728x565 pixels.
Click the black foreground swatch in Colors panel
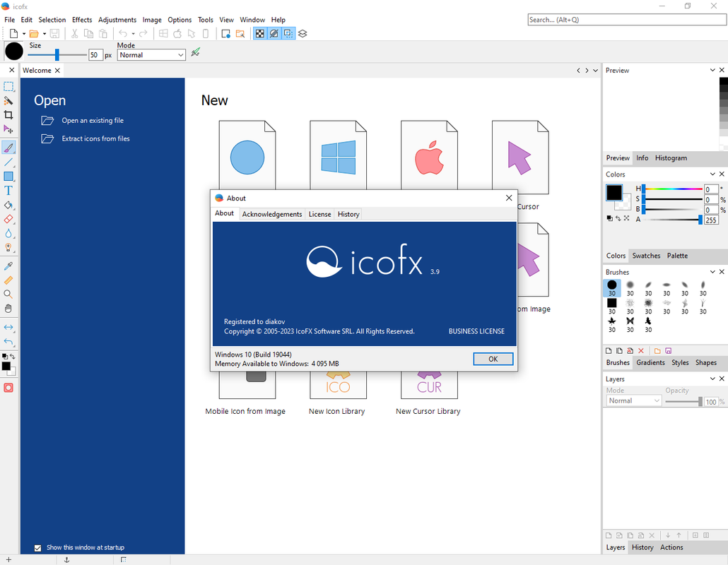613,192
